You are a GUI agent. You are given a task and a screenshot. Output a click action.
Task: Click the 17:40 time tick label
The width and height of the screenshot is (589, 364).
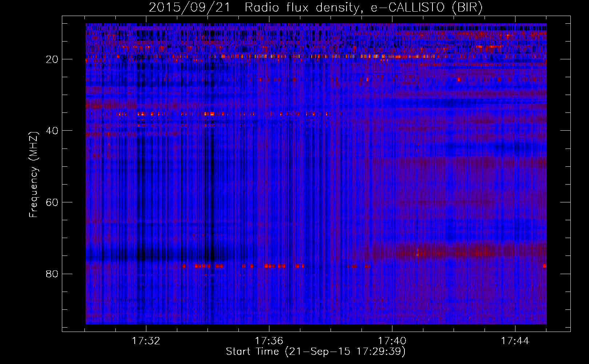pyautogui.click(x=392, y=341)
